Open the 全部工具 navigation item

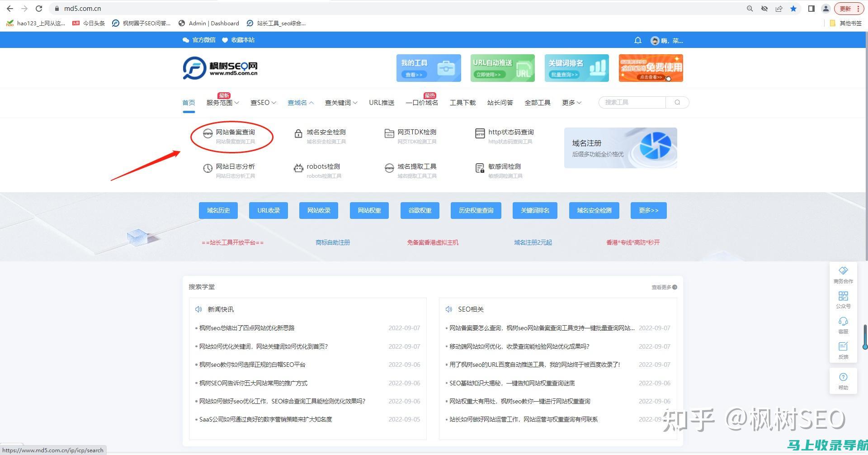tap(538, 103)
